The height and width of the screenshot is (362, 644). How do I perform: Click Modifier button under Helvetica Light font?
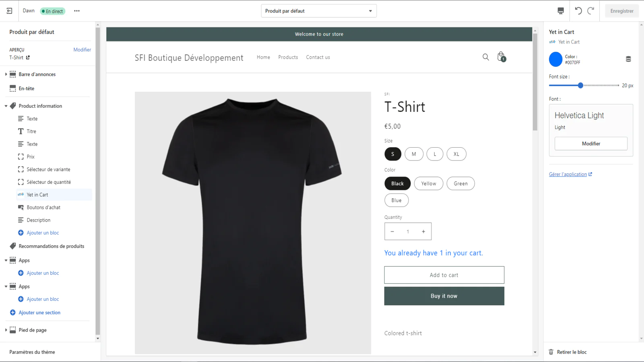591,144
